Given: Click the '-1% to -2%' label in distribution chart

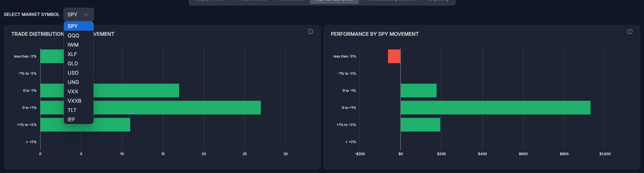Looking at the screenshot, I should pos(27,73).
